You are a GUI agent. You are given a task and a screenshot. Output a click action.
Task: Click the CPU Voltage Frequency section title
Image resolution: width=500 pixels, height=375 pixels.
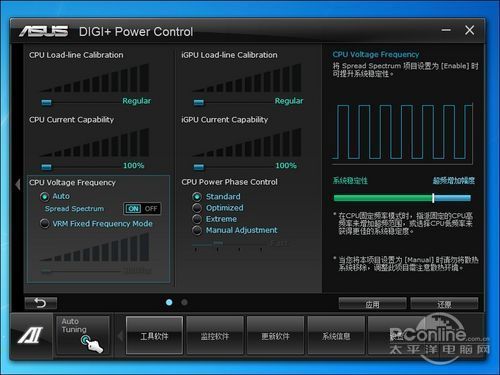(72, 183)
